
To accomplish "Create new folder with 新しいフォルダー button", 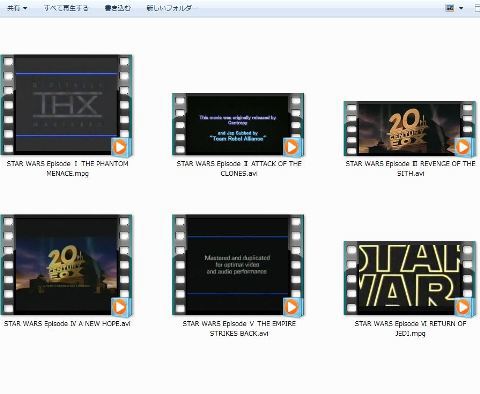I will pyautogui.click(x=169, y=8).
